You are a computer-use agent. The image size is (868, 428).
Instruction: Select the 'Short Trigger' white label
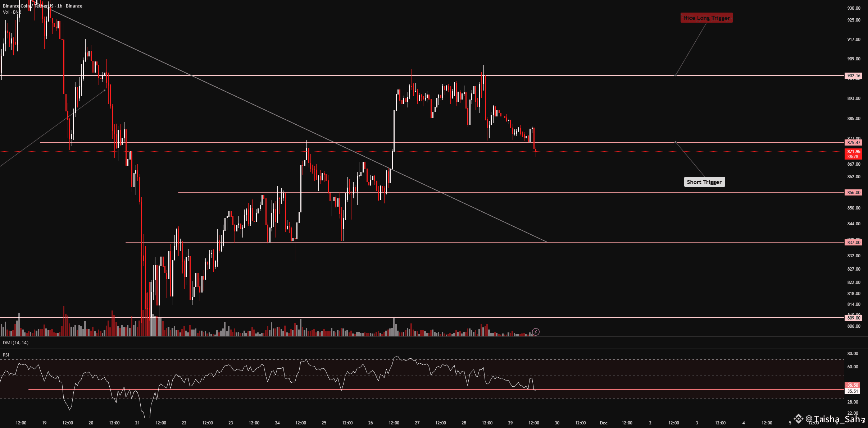pos(704,182)
